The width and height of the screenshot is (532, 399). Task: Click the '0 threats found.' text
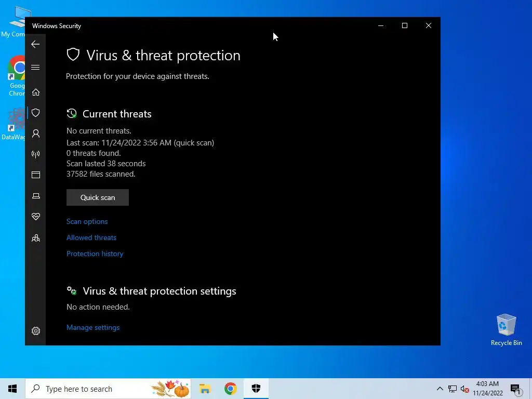[94, 153]
